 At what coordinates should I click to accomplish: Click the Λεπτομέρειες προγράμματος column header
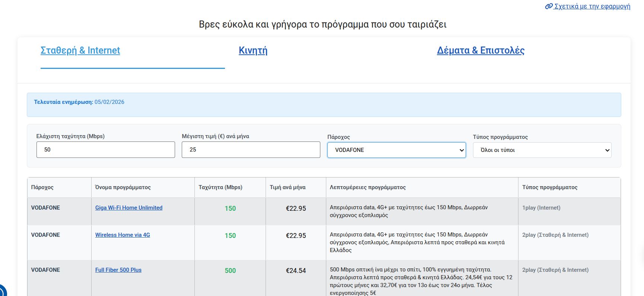pyautogui.click(x=368, y=187)
